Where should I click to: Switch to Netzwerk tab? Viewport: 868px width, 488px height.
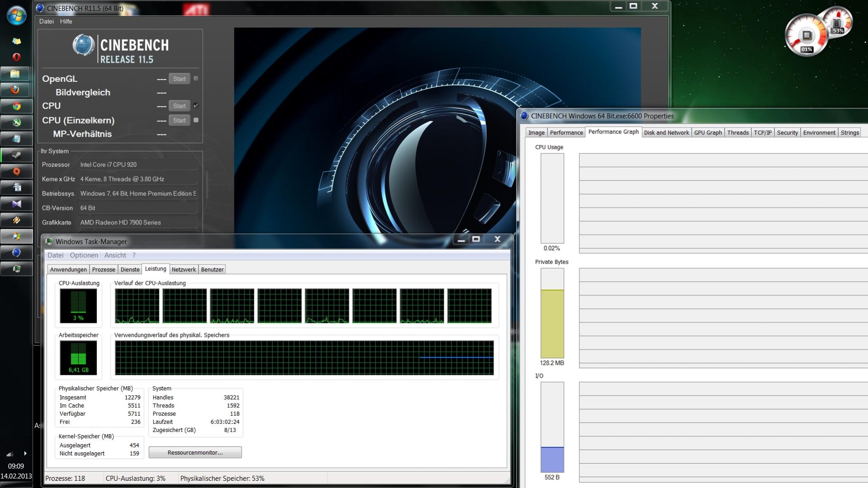[184, 269]
